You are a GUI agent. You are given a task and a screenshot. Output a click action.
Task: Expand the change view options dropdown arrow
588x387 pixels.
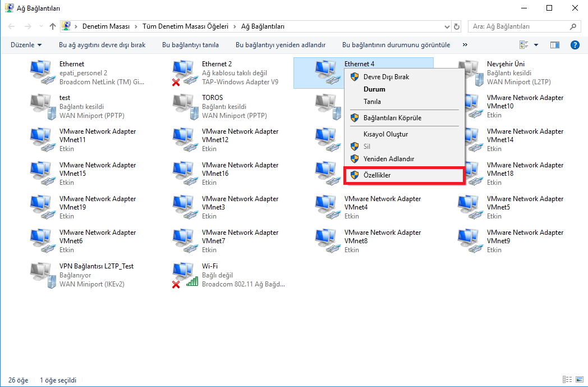pos(536,45)
